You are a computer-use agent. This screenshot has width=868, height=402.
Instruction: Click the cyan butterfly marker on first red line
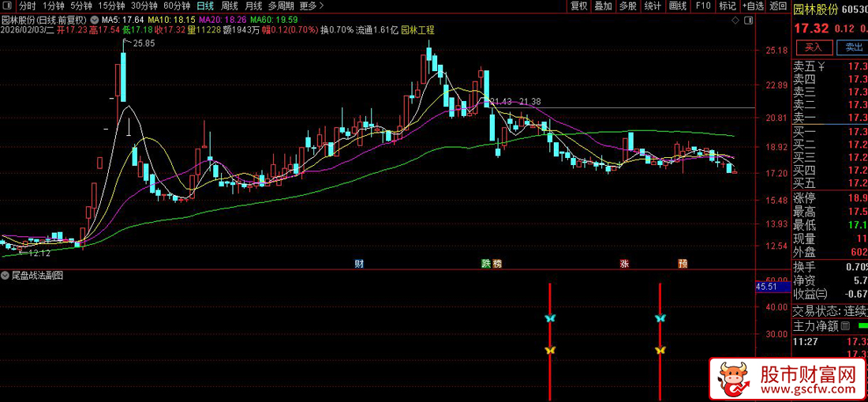(x=550, y=317)
